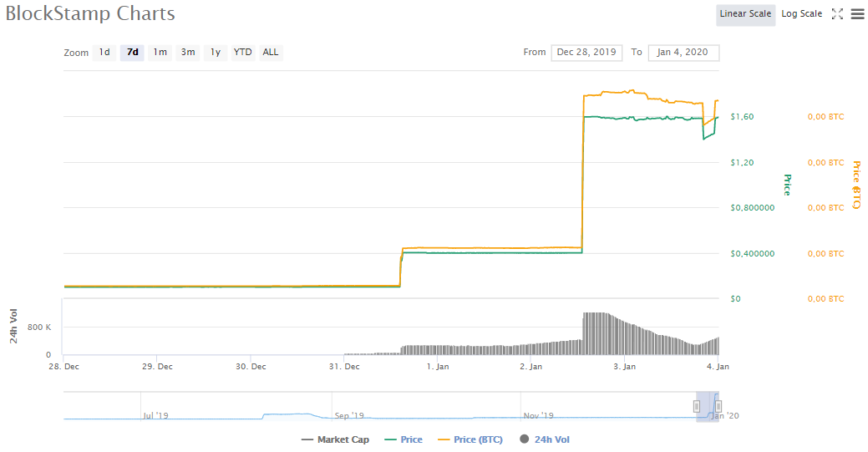This screenshot has width=868, height=452.
Task: Grab the right navigator range handle
Action: [x=718, y=407]
